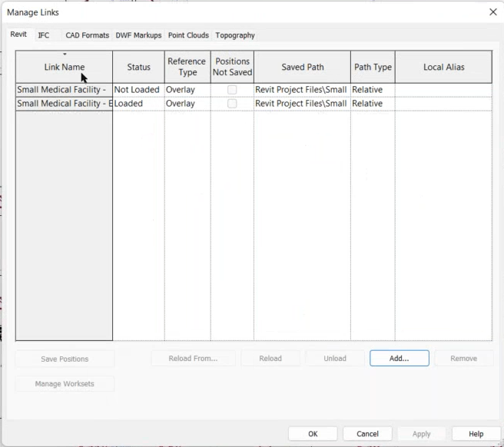Open the CAD Formats tab

(87, 35)
